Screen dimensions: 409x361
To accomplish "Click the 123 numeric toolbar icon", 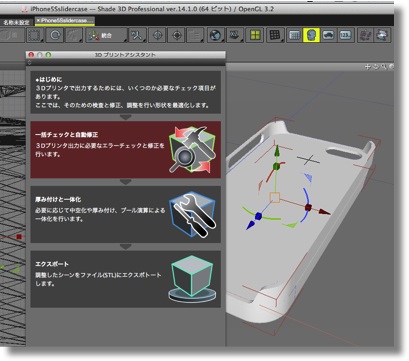I will (x=346, y=35).
